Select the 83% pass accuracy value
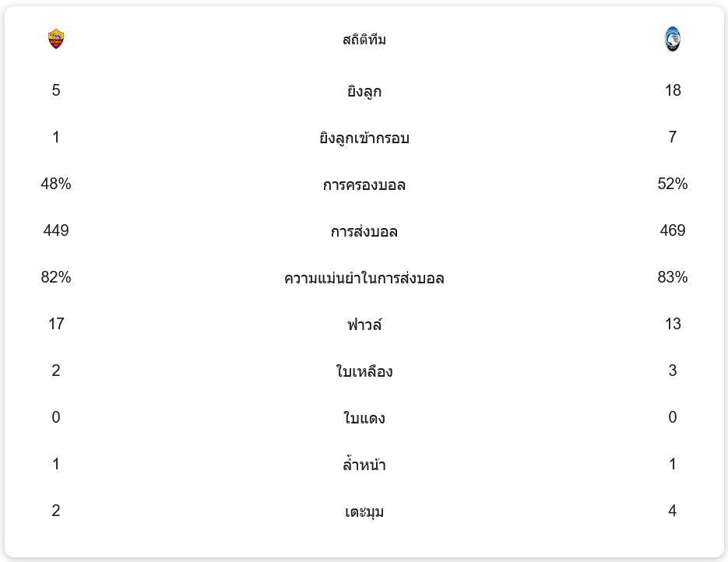Viewport: 728px width, 562px height. point(673,277)
